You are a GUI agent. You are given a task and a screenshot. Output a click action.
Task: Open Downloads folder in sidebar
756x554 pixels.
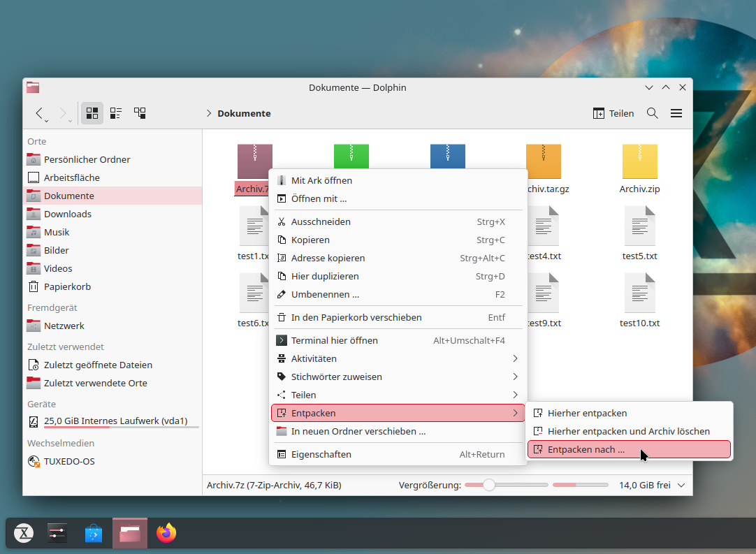pyautogui.click(x=112, y=214)
